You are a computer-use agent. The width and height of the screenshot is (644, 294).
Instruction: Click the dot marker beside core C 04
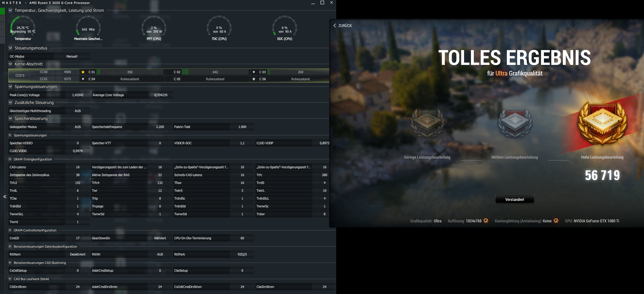click(83, 79)
